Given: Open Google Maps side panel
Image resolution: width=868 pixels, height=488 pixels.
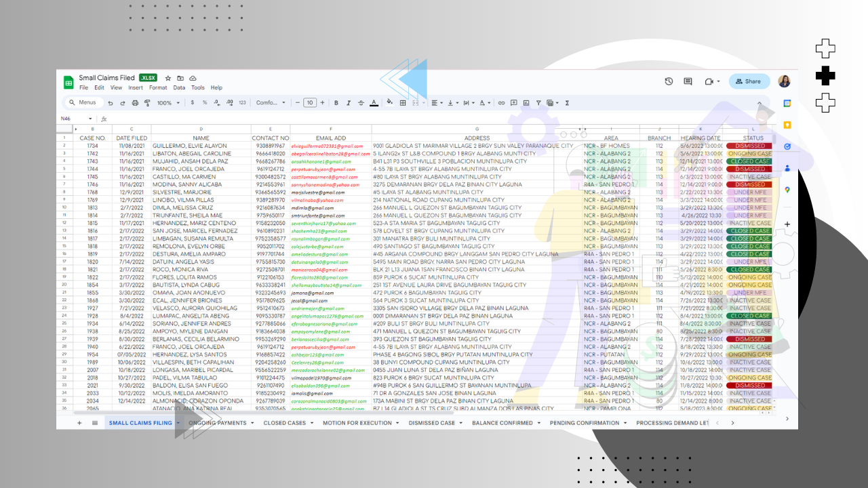Looking at the screenshot, I should pos(787,190).
